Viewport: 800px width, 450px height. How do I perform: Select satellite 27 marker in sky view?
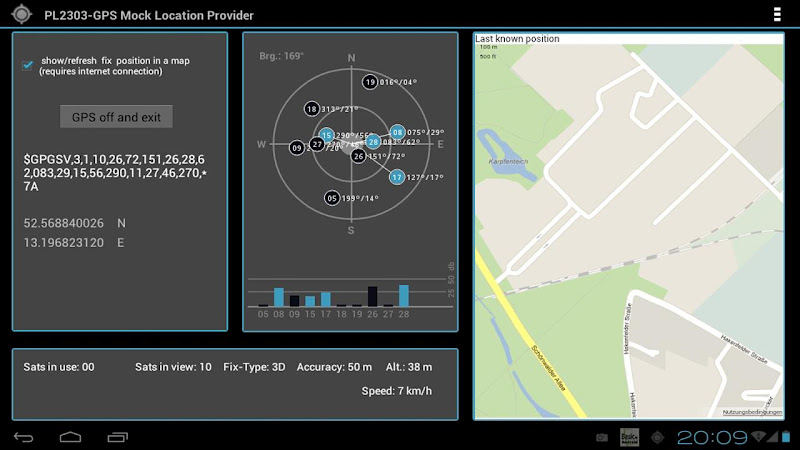(x=317, y=144)
